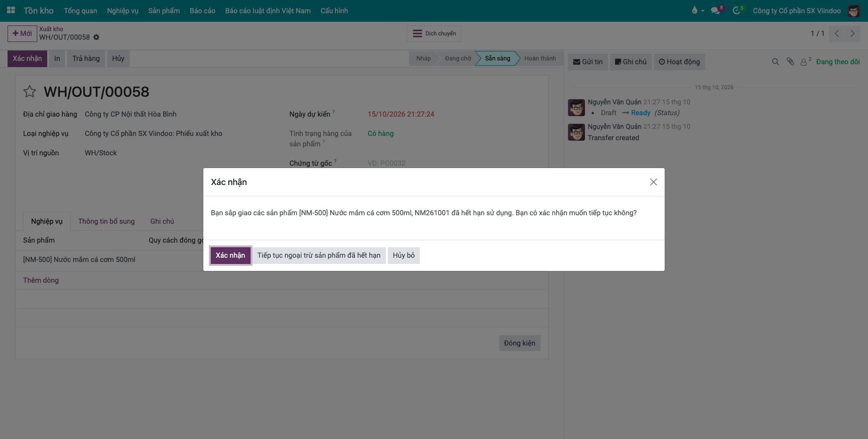The image size is (868, 439).
Task: Open the Tổng quan menu
Action: point(81,10)
